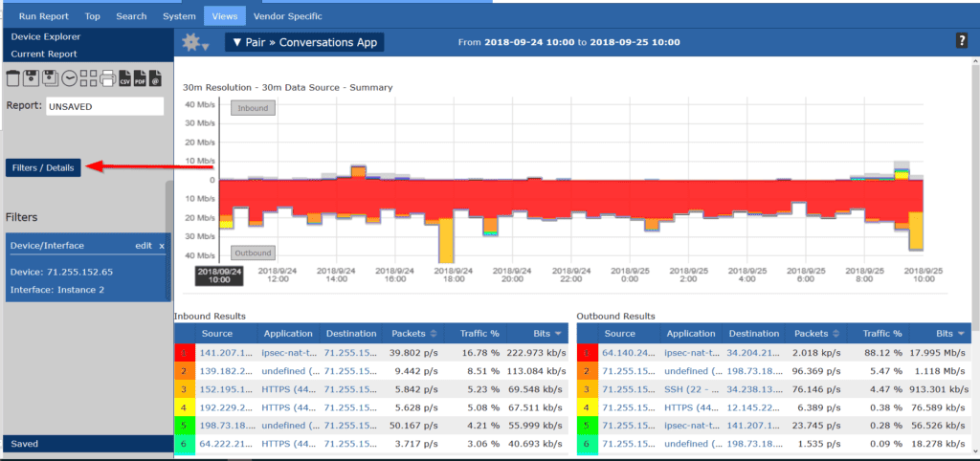Click the Report name field showing UNSAVED
Viewport: 980px width, 461px height.
click(105, 106)
